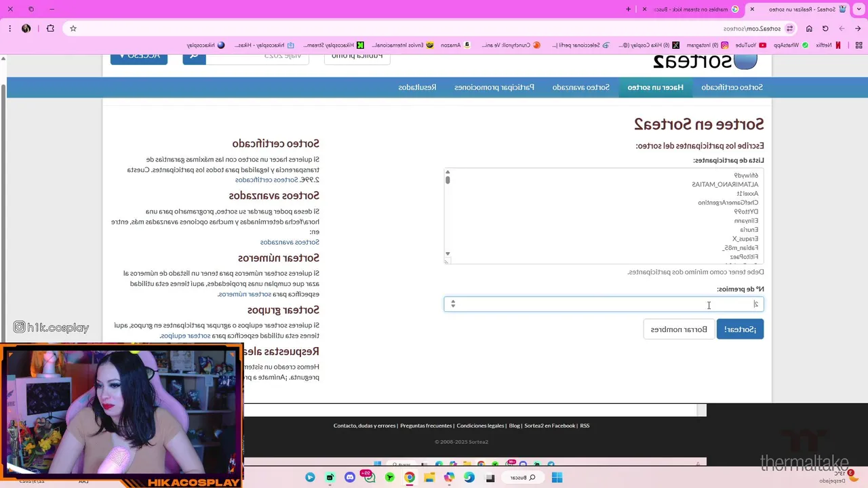The width and height of the screenshot is (868, 488).
Task: Open Sortea2 en Facebook footer link
Action: pyautogui.click(x=549, y=426)
